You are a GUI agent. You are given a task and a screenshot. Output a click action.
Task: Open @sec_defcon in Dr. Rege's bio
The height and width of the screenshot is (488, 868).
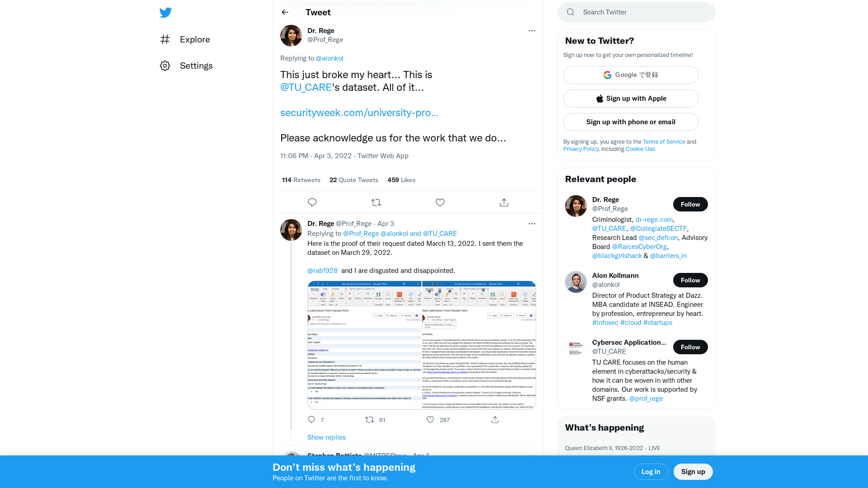click(658, 238)
